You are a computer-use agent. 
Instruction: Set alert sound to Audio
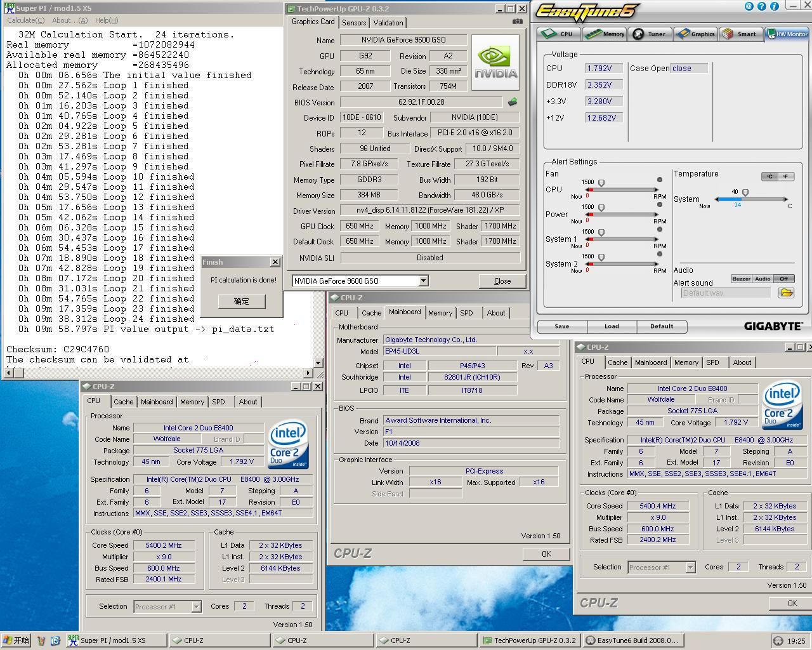coord(763,279)
